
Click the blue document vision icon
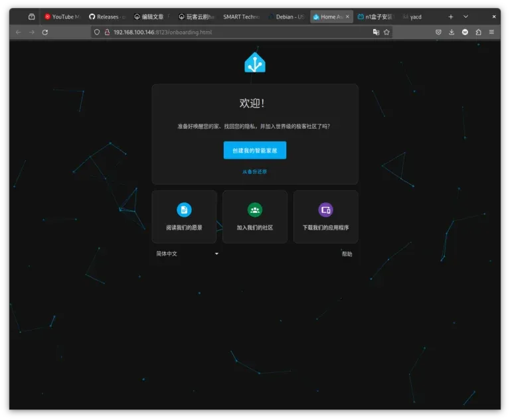click(x=184, y=210)
